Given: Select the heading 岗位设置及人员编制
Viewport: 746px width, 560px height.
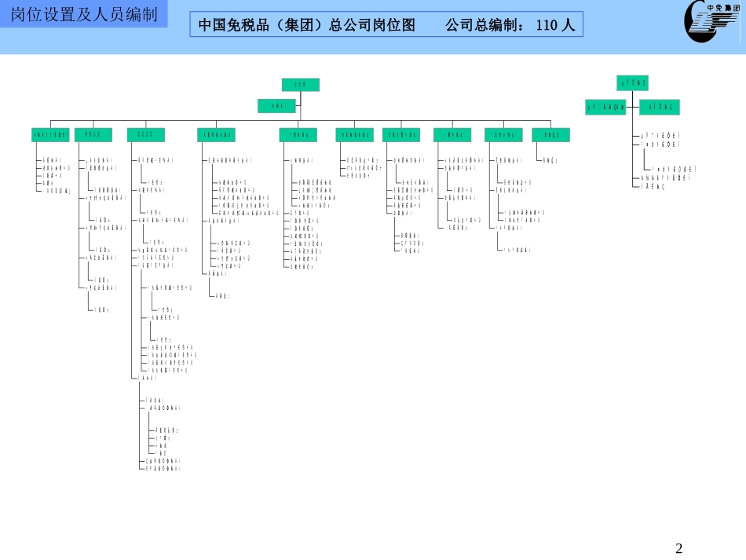Looking at the screenshot, I should (x=84, y=14).
